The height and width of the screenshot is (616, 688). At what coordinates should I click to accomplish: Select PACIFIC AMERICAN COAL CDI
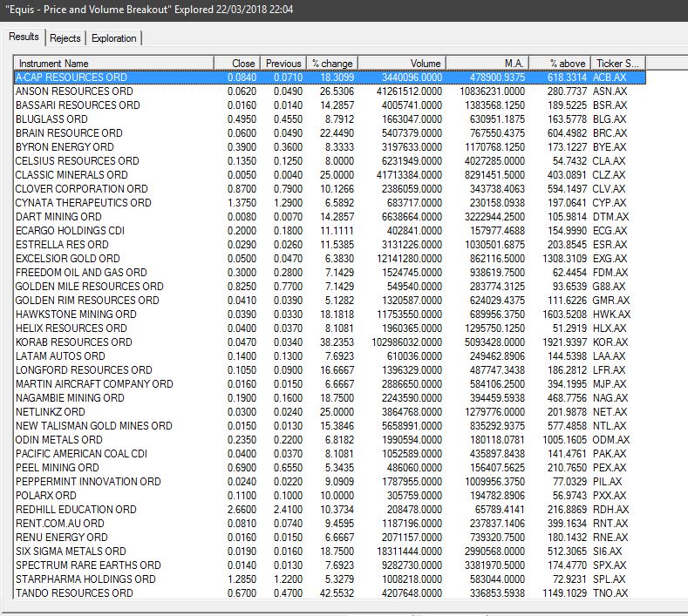tap(330, 454)
